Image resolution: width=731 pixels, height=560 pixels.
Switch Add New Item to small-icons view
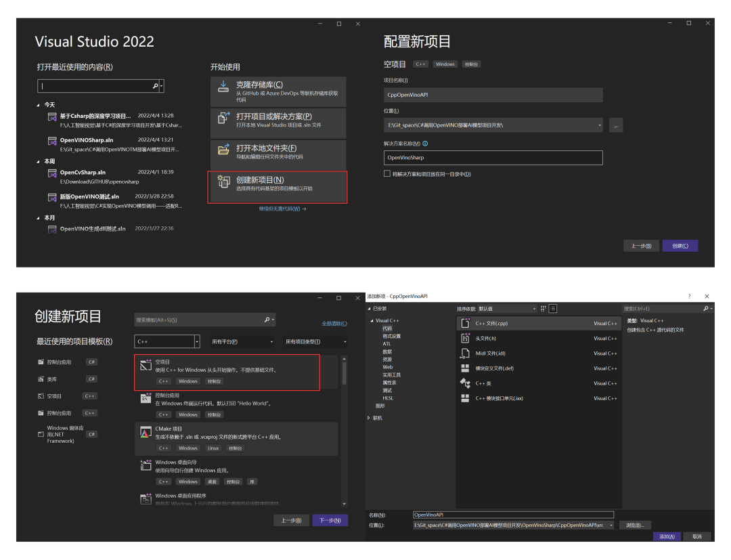(x=544, y=309)
